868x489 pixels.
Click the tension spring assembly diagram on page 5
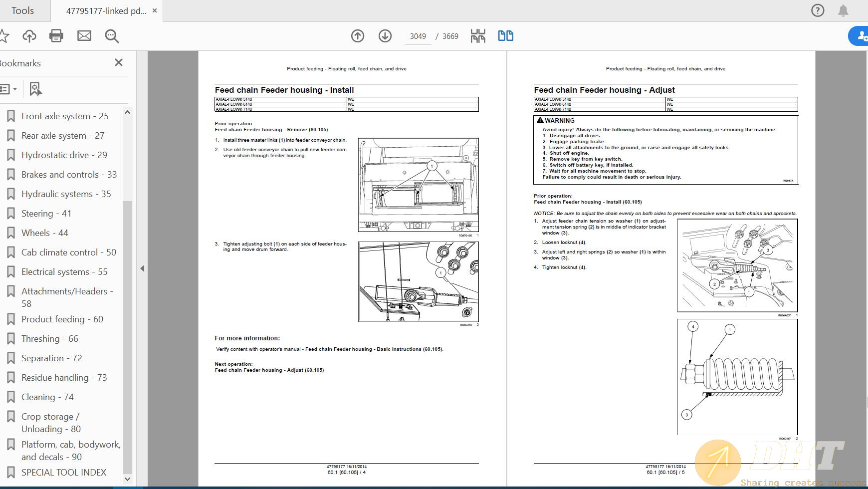[738, 265]
